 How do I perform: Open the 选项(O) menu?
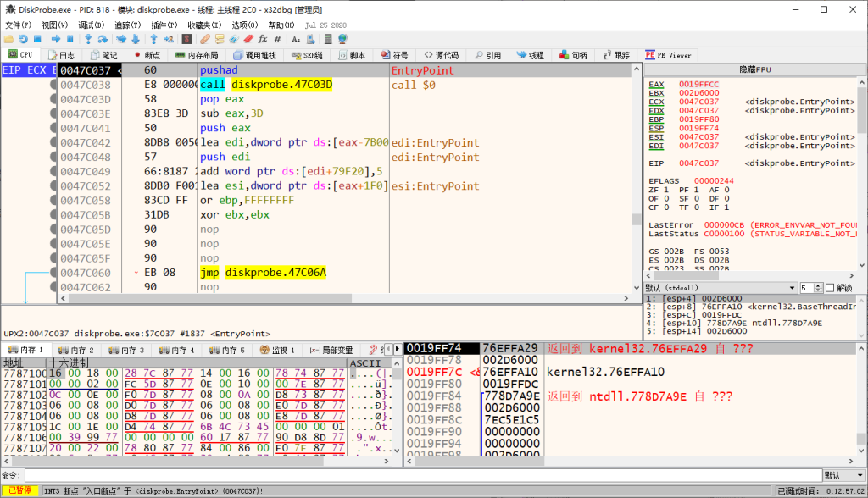[x=245, y=25]
